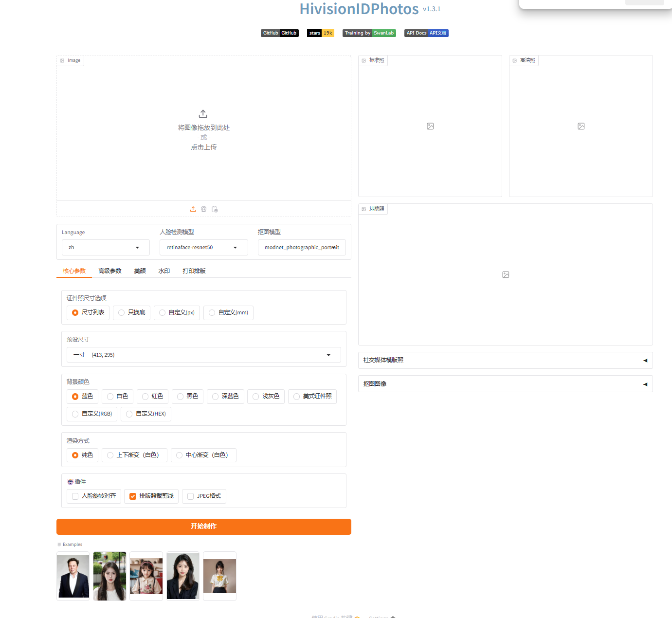Switch to the 美颜 tab

click(140, 271)
